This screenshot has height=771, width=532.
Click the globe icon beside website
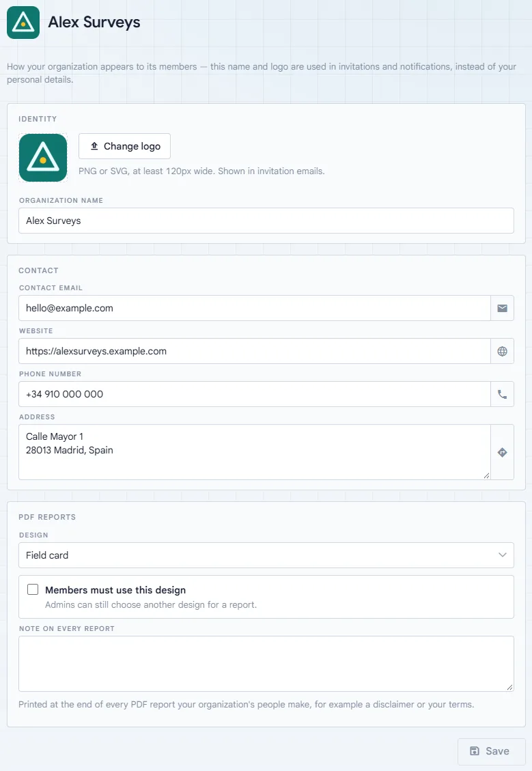tap(502, 351)
